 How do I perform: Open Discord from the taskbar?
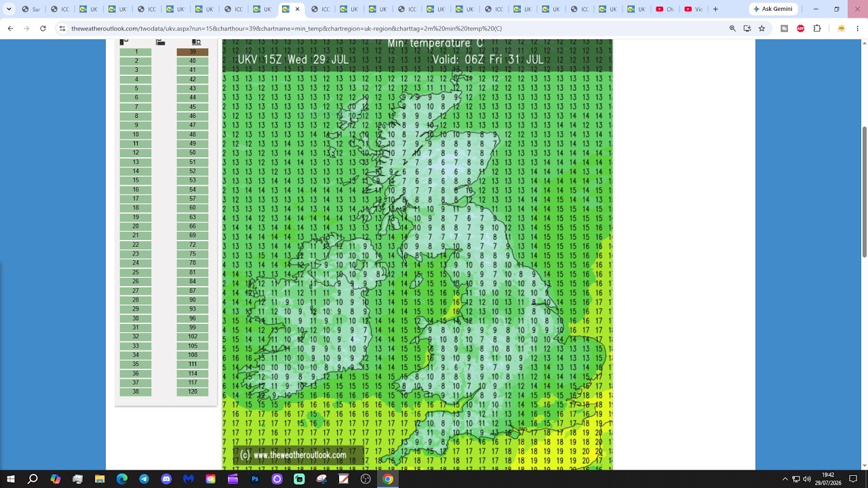[166, 479]
